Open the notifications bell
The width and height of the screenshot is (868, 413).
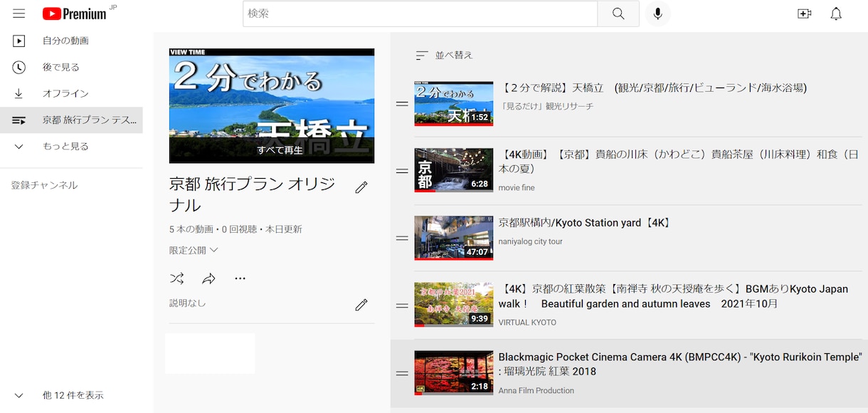coord(836,14)
